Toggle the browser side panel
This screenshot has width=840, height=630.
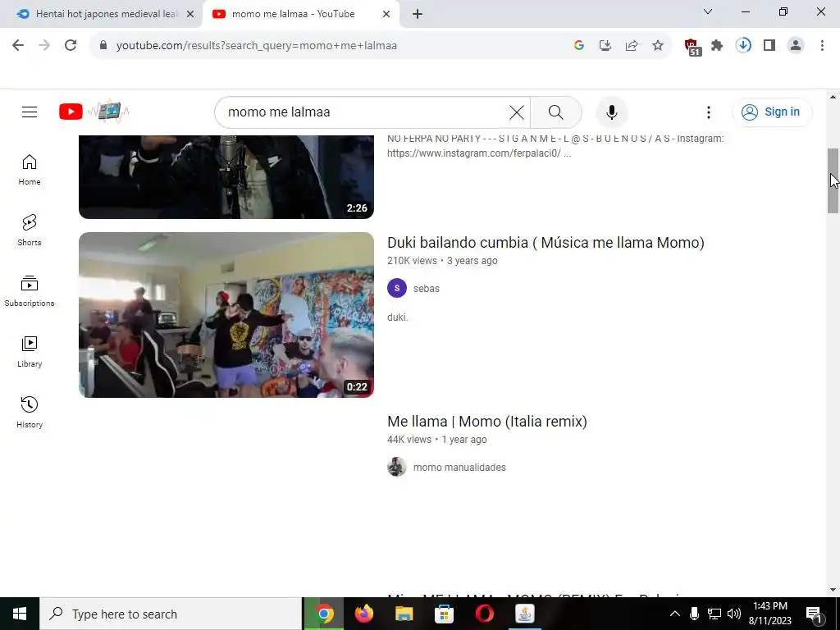click(x=769, y=46)
